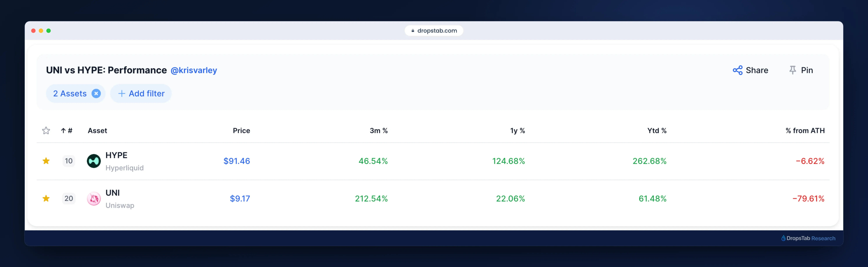This screenshot has height=267, width=868.
Task: Open the HYPE asset name link
Action: click(116, 155)
